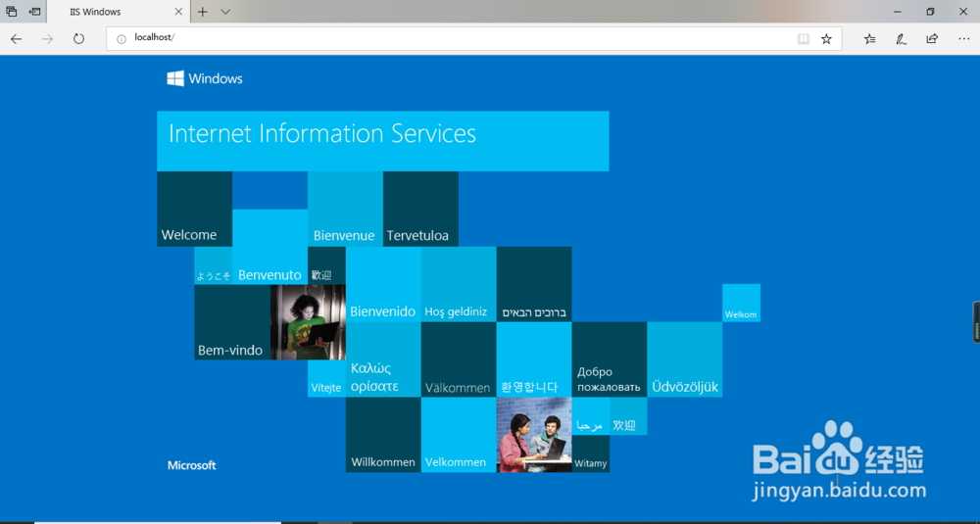Set these tabs aside icon
980x524 pixels.
34,11
